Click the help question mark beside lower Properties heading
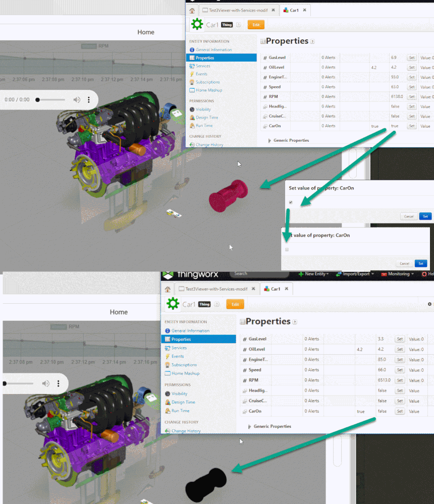The height and width of the screenshot is (504, 434). coord(295,322)
